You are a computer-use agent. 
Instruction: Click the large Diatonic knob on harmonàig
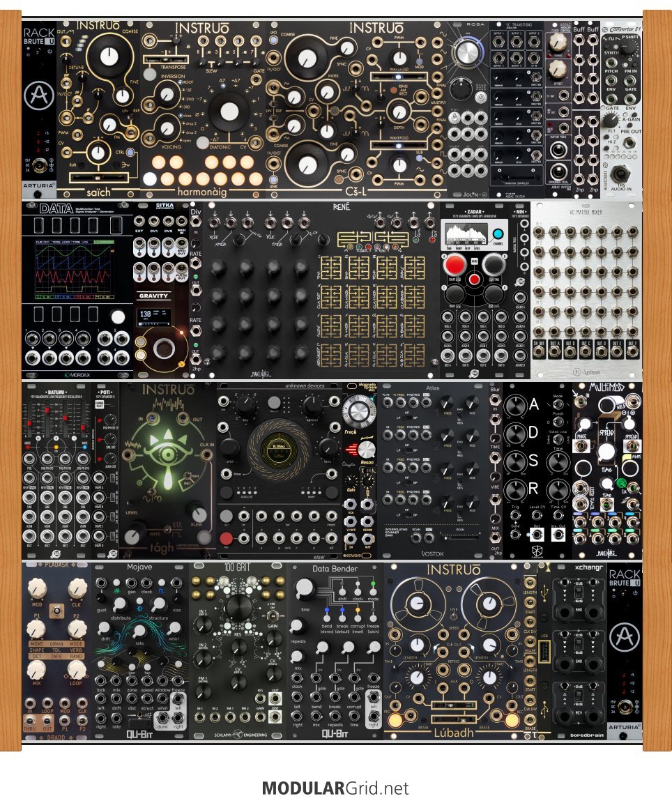[229, 112]
